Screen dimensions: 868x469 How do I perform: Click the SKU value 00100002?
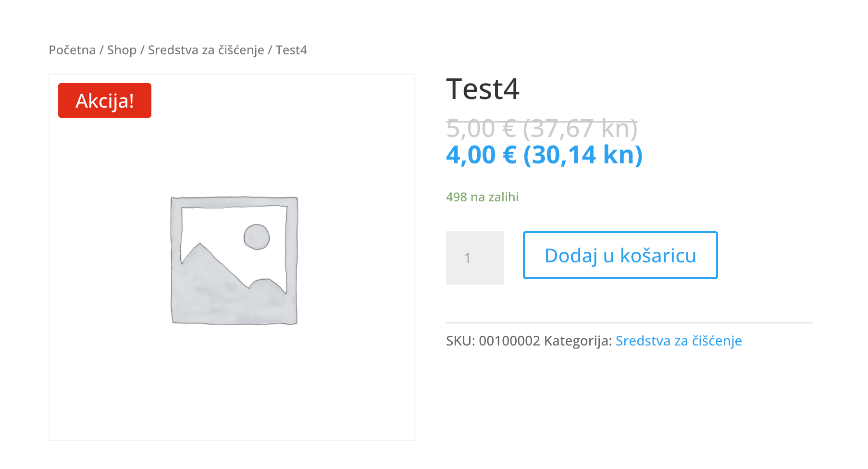point(509,341)
